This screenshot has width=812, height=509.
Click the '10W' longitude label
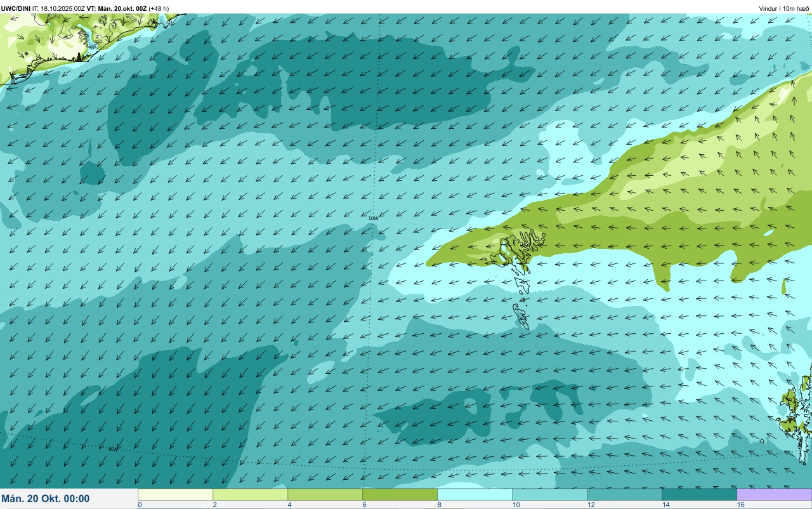click(x=373, y=218)
